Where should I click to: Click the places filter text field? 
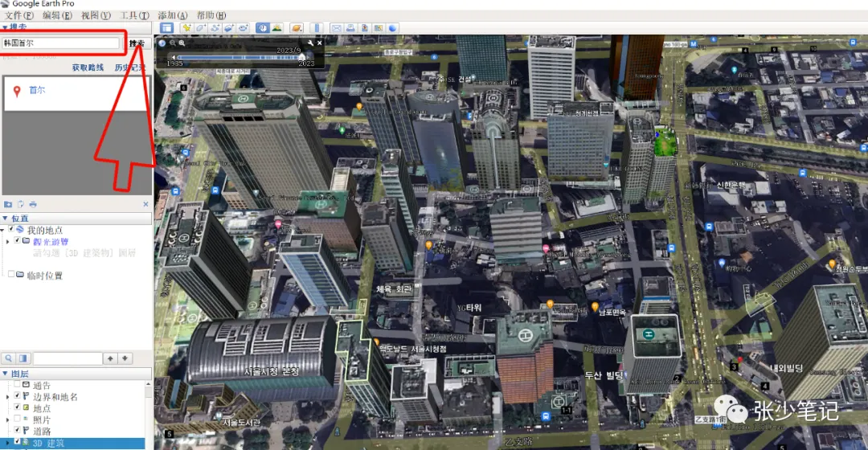click(68, 358)
